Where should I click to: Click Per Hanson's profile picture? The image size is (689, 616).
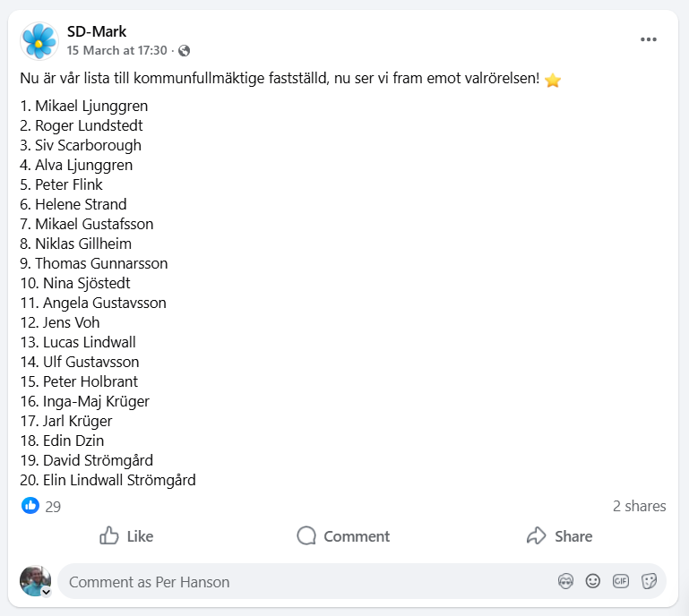pyautogui.click(x=35, y=580)
